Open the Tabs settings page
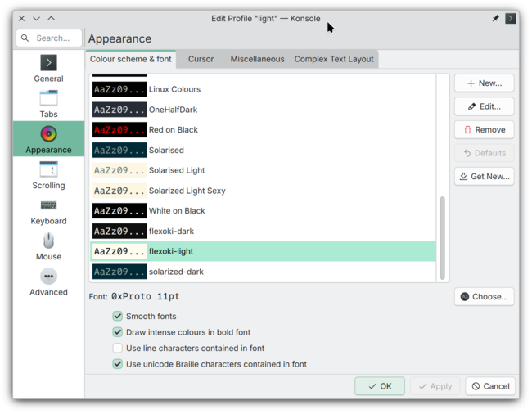This screenshot has width=532, height=414. (48, 104)
